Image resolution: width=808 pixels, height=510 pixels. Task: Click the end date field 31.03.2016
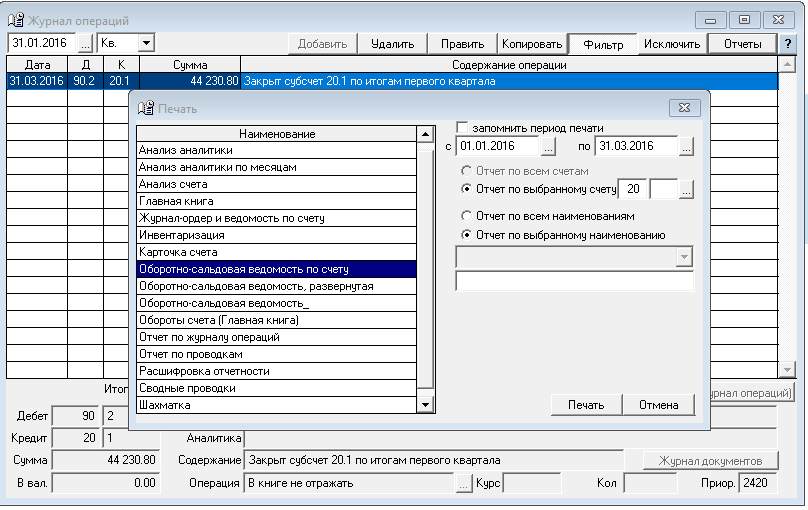636,146
